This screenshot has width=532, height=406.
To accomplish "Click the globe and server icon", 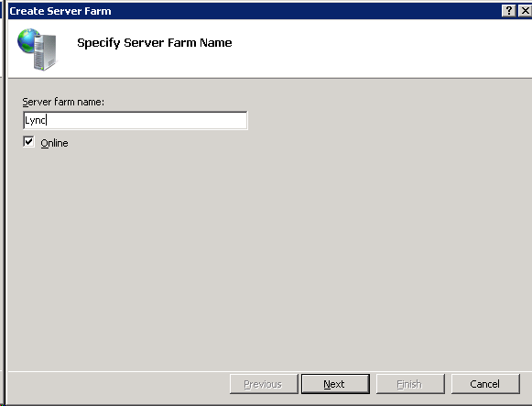I will pos(38,49).
